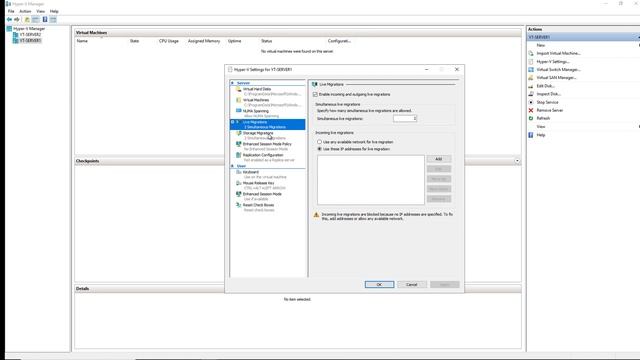The height and width of the screenshot is (360, 640).
Task: Click the Up one level toolbar icon
Action: 27,20
